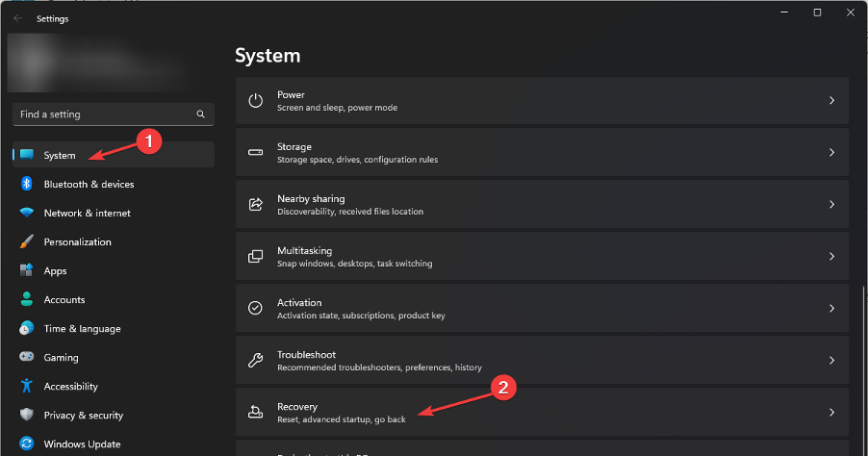Click the Apps icon in sidebar
This screenshot has width=868, height=456.
click(x=27, y=270)
